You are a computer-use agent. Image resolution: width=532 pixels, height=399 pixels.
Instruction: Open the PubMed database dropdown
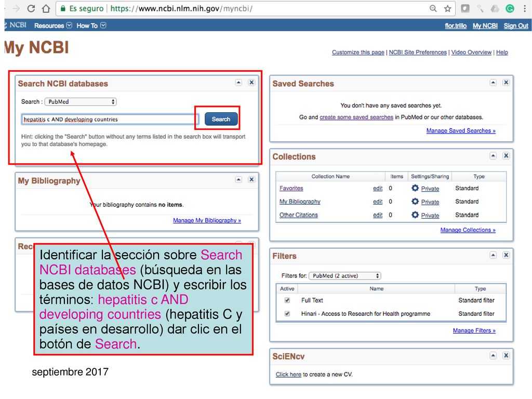pyautogui.click(x=81, y=102)
